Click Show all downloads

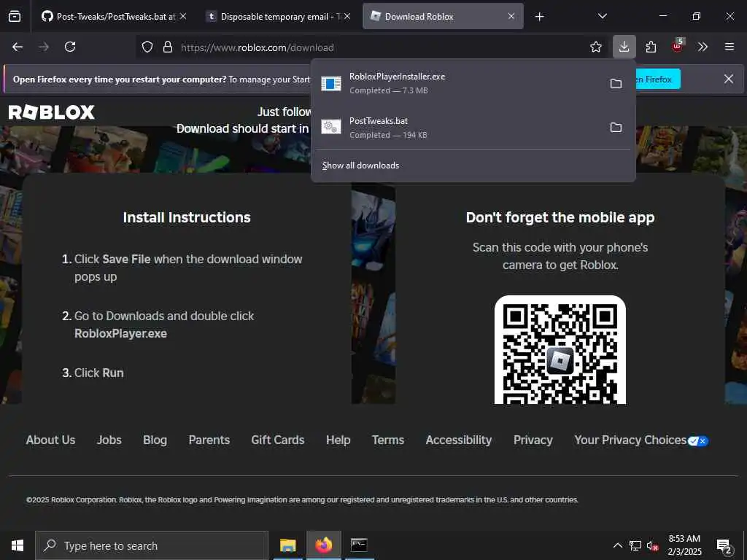[x=360, y=166]
